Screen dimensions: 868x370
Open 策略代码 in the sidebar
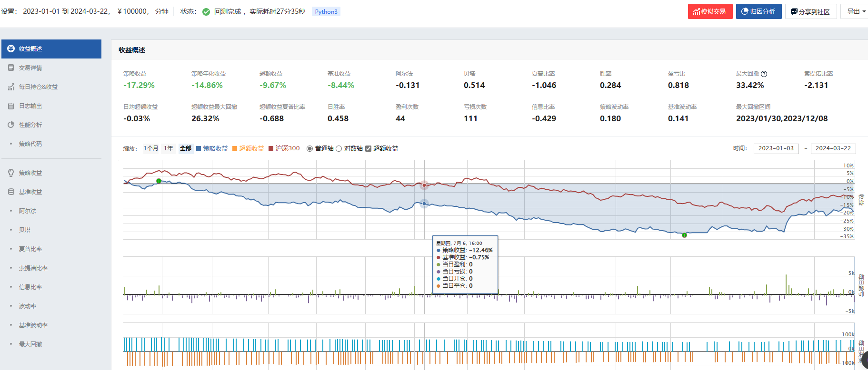[x=30, y=144]
